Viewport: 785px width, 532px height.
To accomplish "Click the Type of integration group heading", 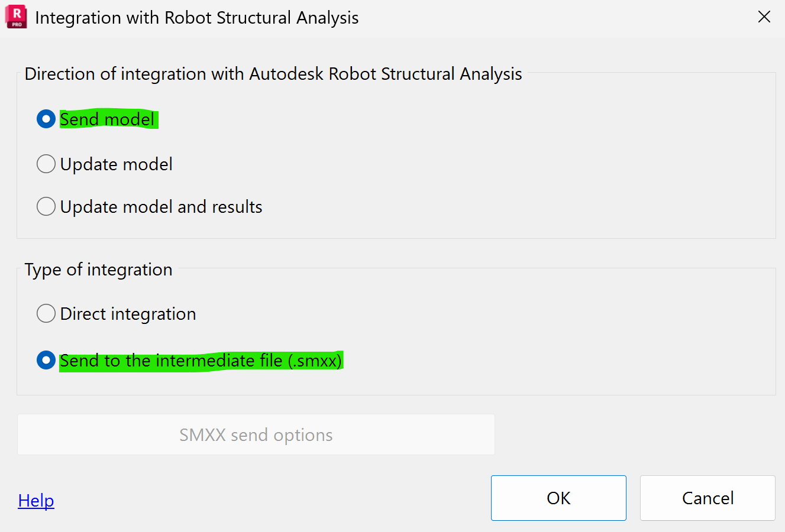I will click(x=98, y=269).
